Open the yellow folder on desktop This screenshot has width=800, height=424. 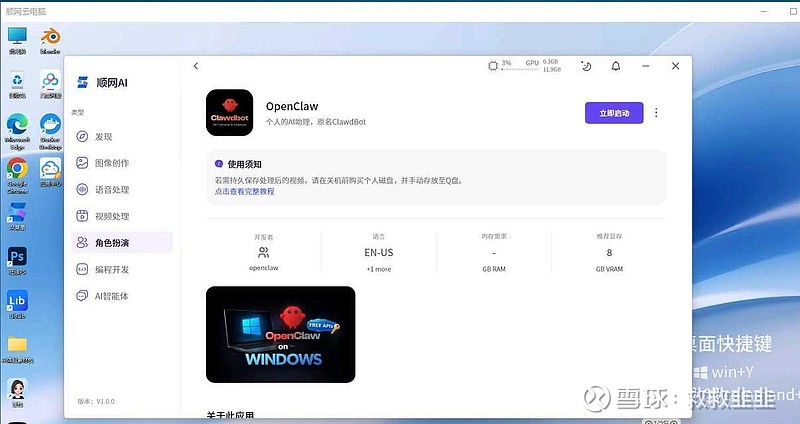tap(17, 349)
